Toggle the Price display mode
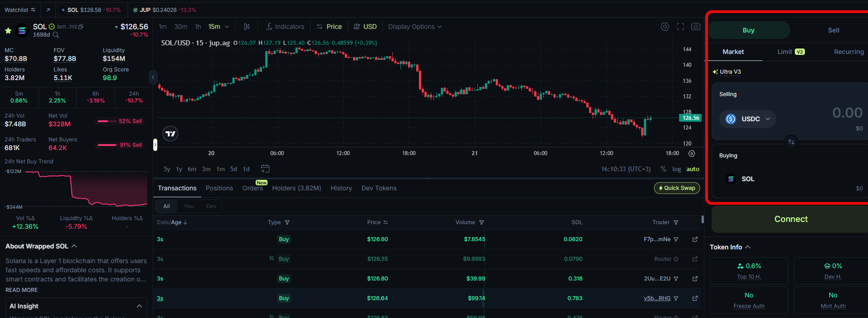The height and width of the screenshot is (318, 868). (329, 27)
